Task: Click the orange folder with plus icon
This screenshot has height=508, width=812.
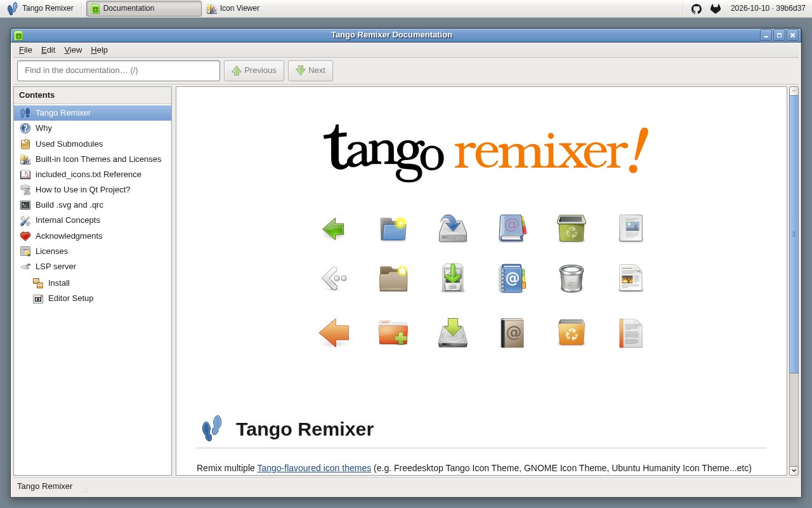Action: (393, 333)
